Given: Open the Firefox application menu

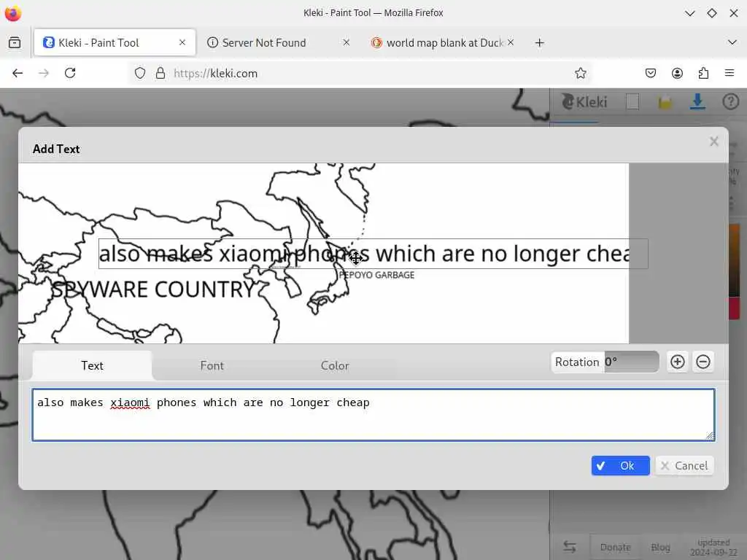Looking at the screenshot, I should click(x=729, y=73).
